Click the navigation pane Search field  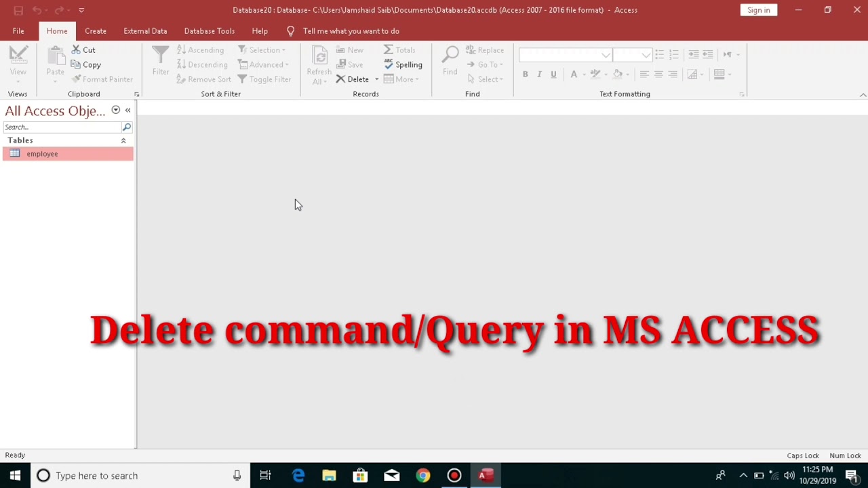coord(62,127)
